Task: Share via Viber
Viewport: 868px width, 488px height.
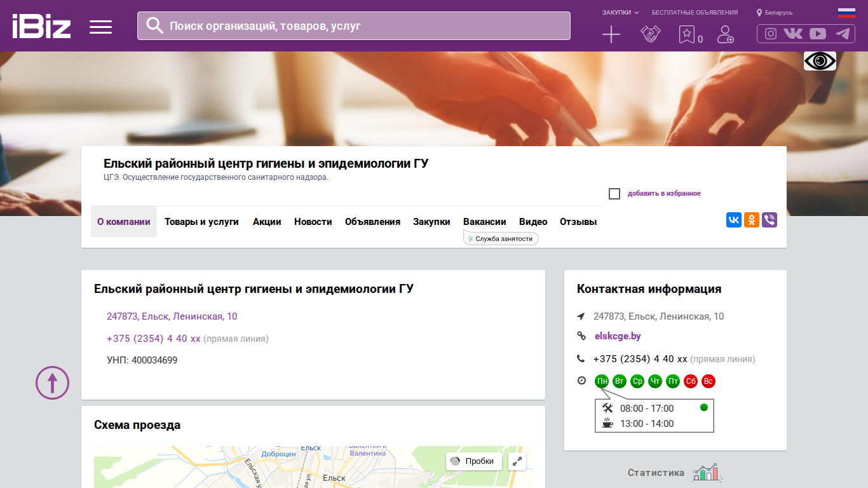Action: 770,220
